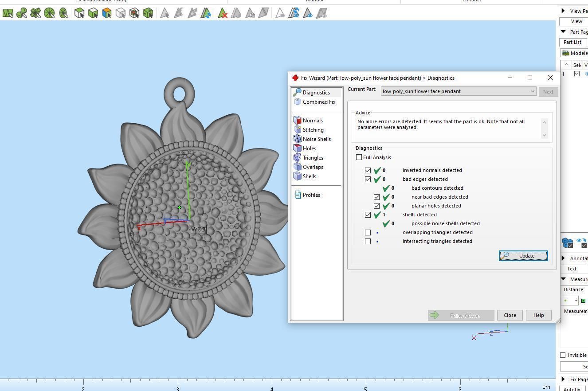The height and width of the screenshot is (391, 588).
Task: Uncheck the inverted normals detected checkbox
Action: (x=368, y=170)
